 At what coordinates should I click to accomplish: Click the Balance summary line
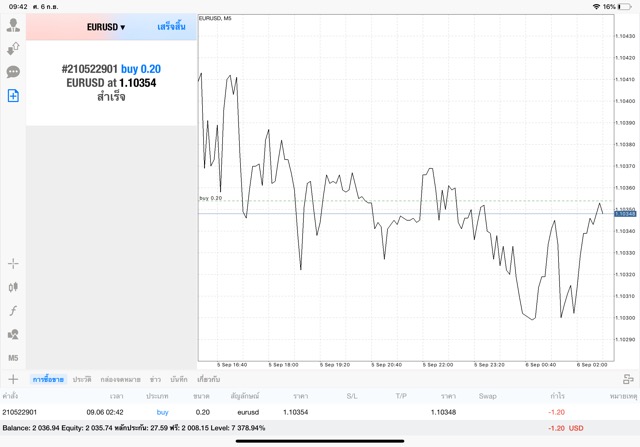click(x=134, y=428)
